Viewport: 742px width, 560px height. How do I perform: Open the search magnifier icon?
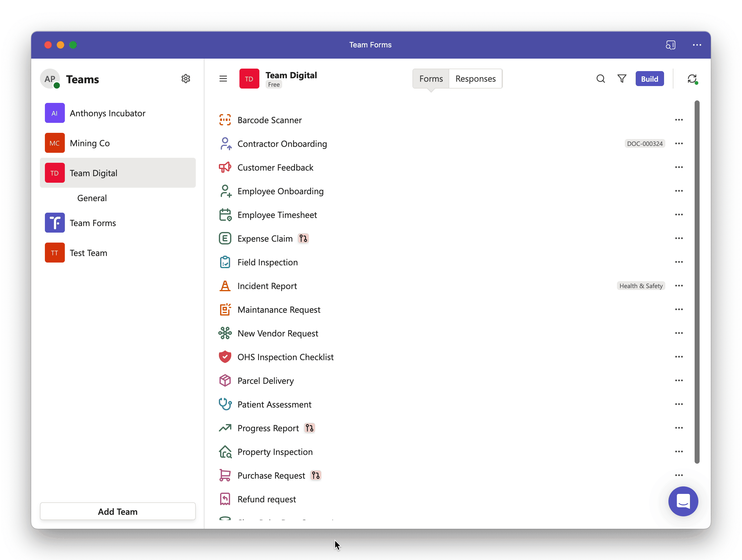click(x=600, y=79)
